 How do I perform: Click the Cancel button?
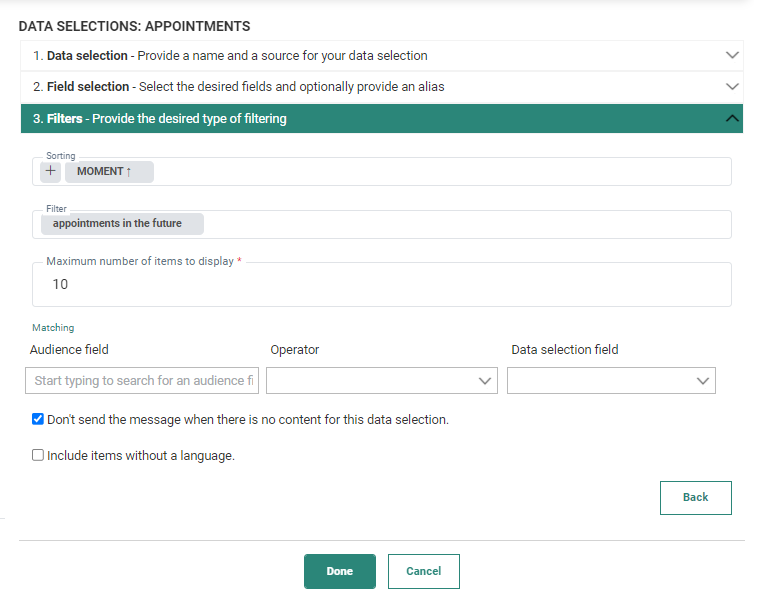click(x=423, y=571)
